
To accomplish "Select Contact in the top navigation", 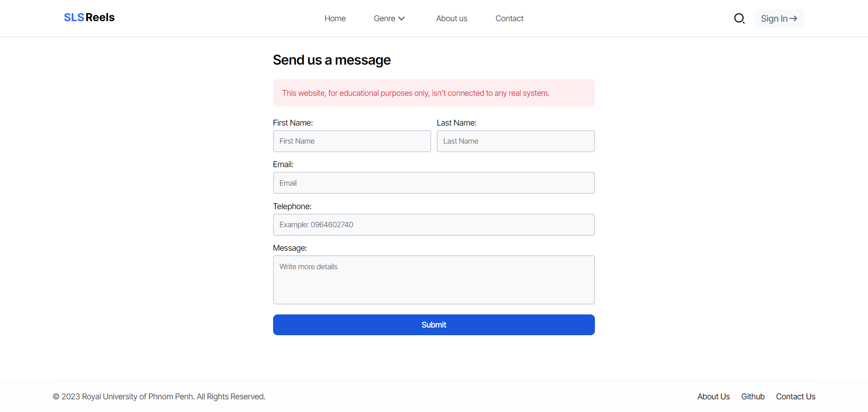I will tap(509, 19).
